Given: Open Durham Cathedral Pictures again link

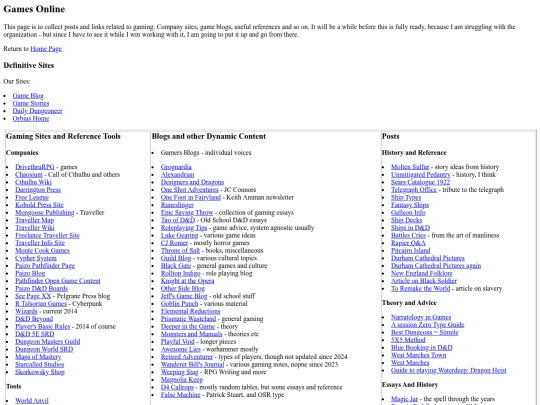Looking at the screenshot, I should [436, 266].
